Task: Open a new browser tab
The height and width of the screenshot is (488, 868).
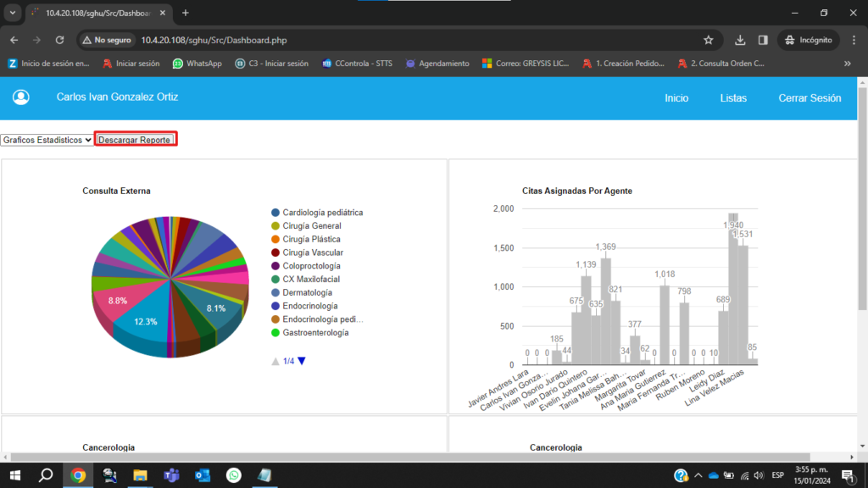Action: click(186, 13)
